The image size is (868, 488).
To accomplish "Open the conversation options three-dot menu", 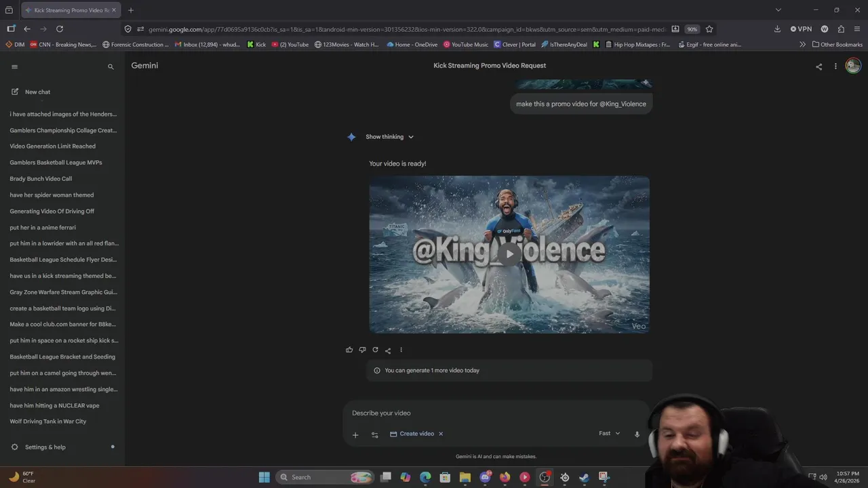I will point(835,66).
